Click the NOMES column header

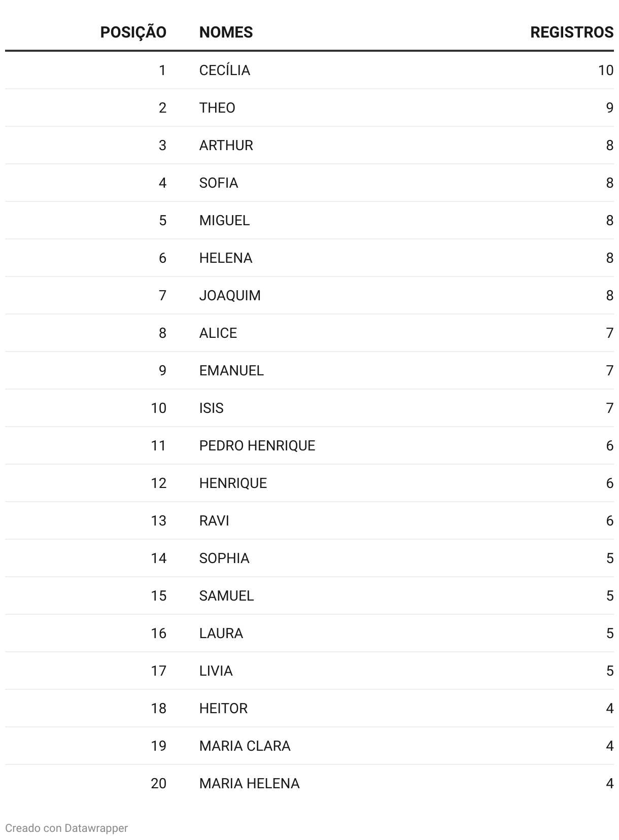click(226, 32)
